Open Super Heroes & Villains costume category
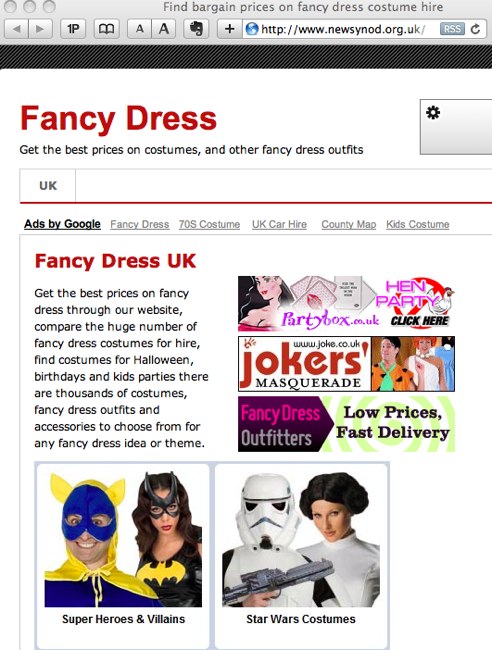492x650 pixels. 123,553
